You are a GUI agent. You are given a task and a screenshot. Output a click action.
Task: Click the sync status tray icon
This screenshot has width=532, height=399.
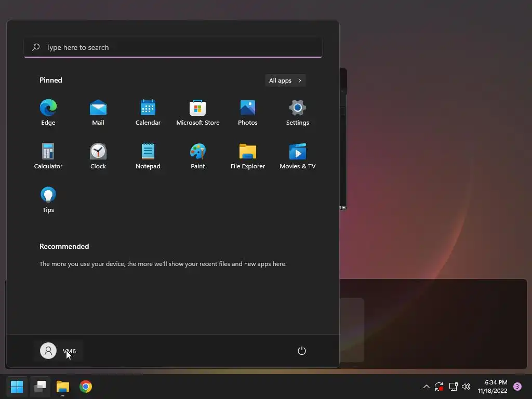tap(439, 387)
